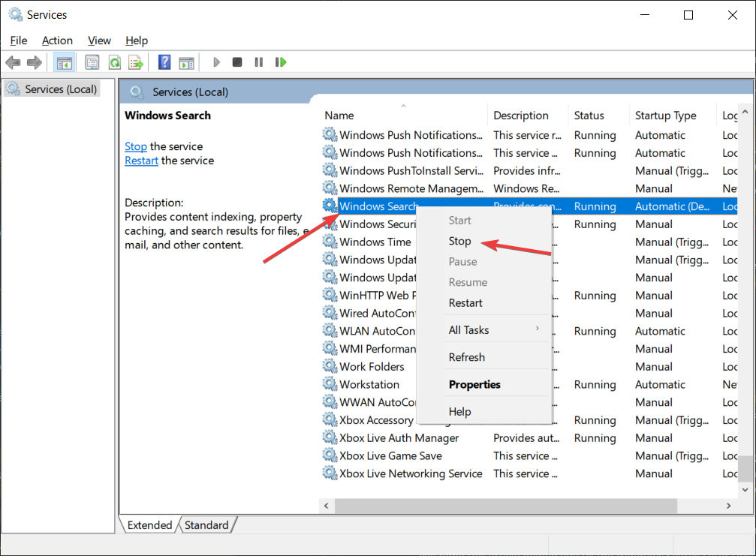Click the Restart Service toolbar icon
The width and height of the screenshot is (756, 556).
pyautogui.click(x=281, y=62)
